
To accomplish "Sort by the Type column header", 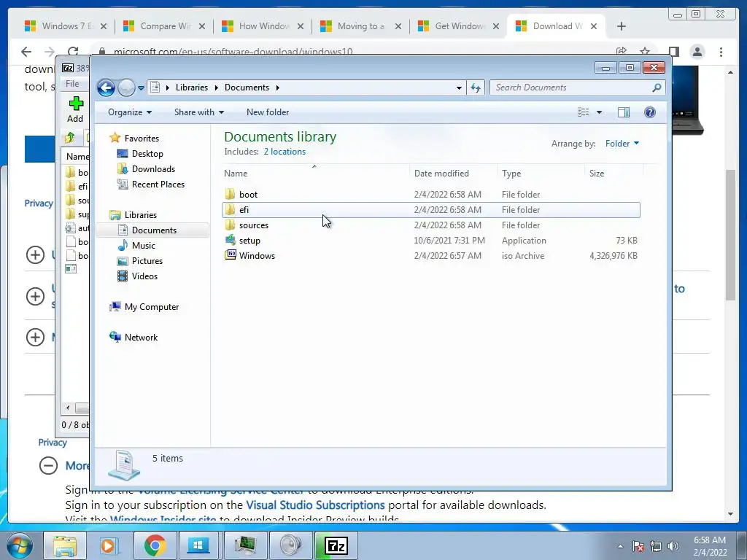I will (x=541, y=174).
